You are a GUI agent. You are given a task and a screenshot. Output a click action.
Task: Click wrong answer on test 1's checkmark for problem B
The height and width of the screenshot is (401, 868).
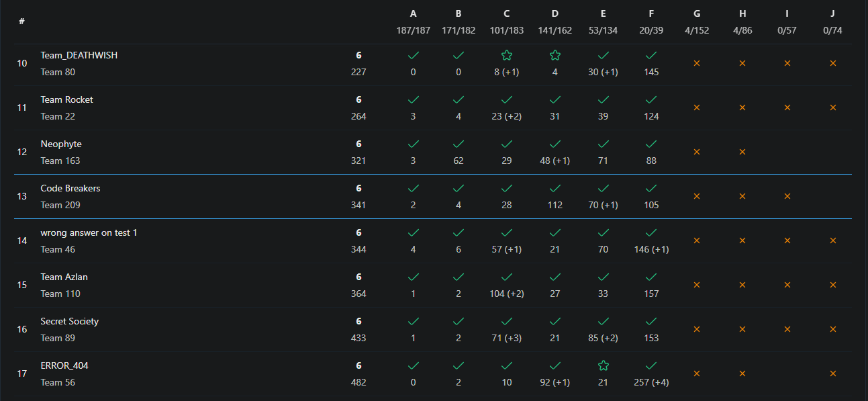tap(459, 232)
